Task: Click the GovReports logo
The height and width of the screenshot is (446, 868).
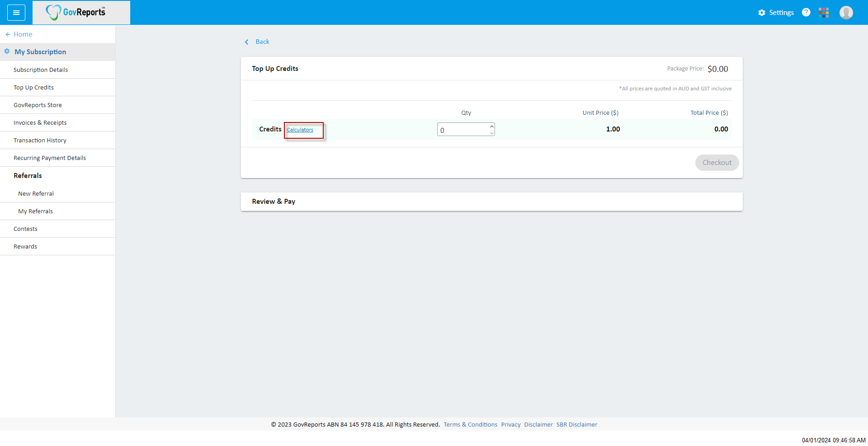Action: [77, 13]
